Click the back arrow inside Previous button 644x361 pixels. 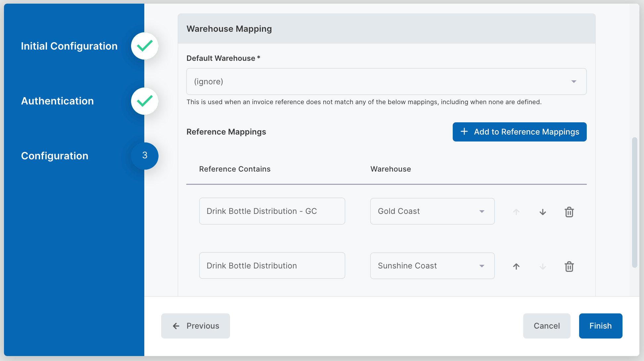[x=176, y=326]
